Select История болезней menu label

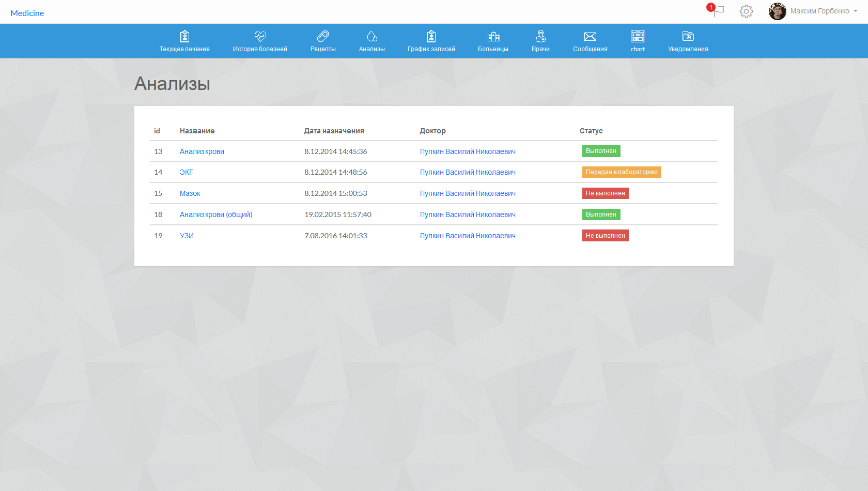(x=260, y=49)
